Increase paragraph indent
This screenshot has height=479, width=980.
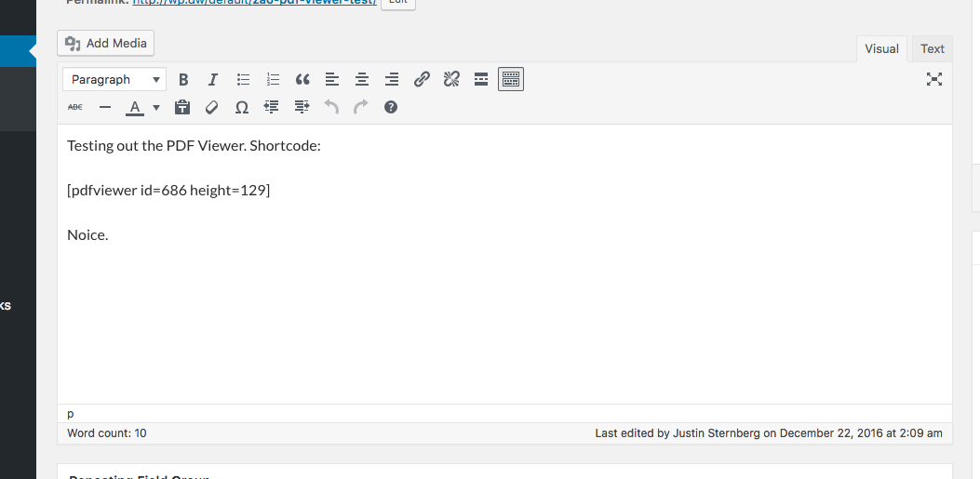coord(302,107)
